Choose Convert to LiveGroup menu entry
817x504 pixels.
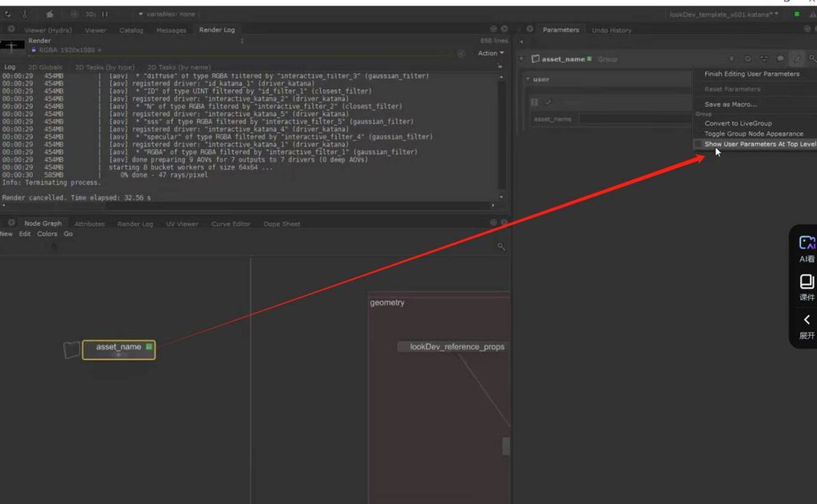coord(738,124)
